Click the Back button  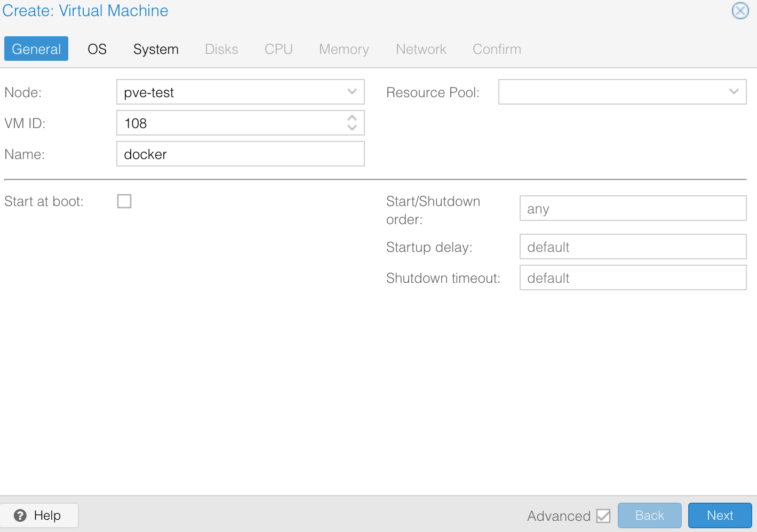click(x=649, y=515)
